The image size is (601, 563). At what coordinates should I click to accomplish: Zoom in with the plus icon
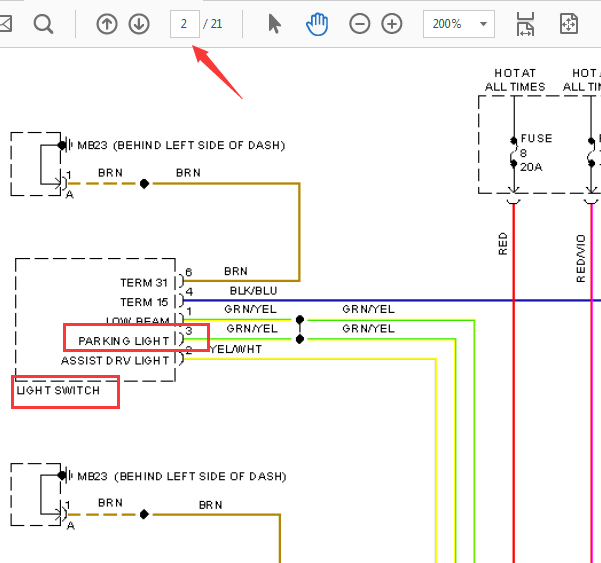pyautogui.click(x=392, y=24)
